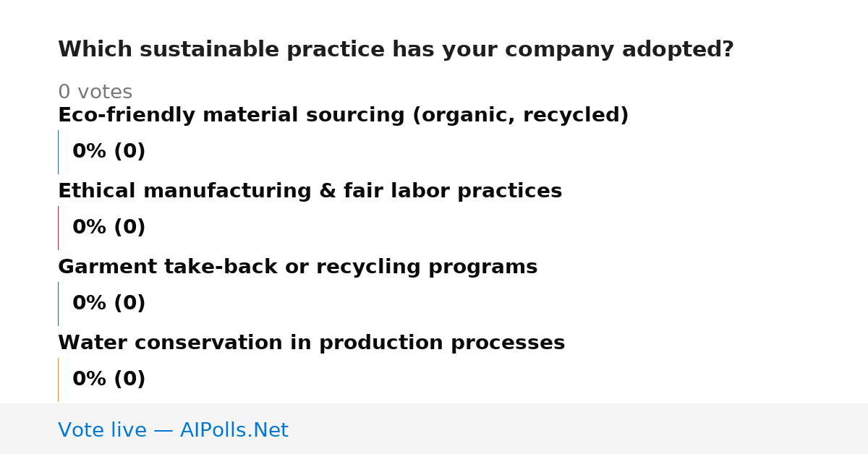This screenshot has width=868, height=454.
Task: Pick Garment take-back or recycling programs option
Action: click(297, 267)
